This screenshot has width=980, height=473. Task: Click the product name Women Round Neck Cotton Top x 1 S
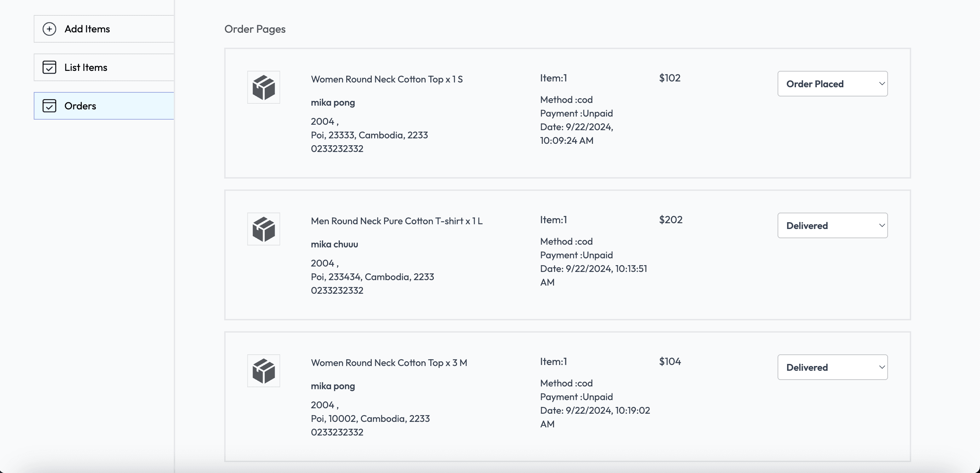click(x=386, y=79)
